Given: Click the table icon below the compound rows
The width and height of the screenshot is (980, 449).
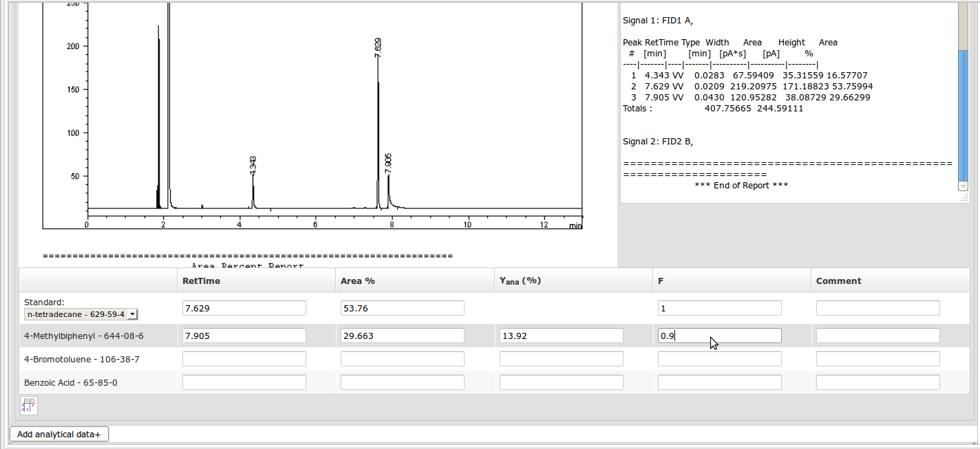Looking at the screenshot, I should pyautogui.click(x=29, y=406).
